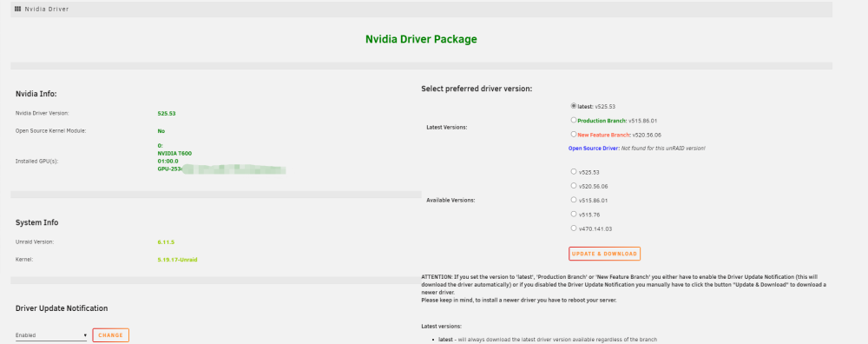Click 'Not found for this unRAID version!' text
868x344 pixels.
[x=662, y=149]
